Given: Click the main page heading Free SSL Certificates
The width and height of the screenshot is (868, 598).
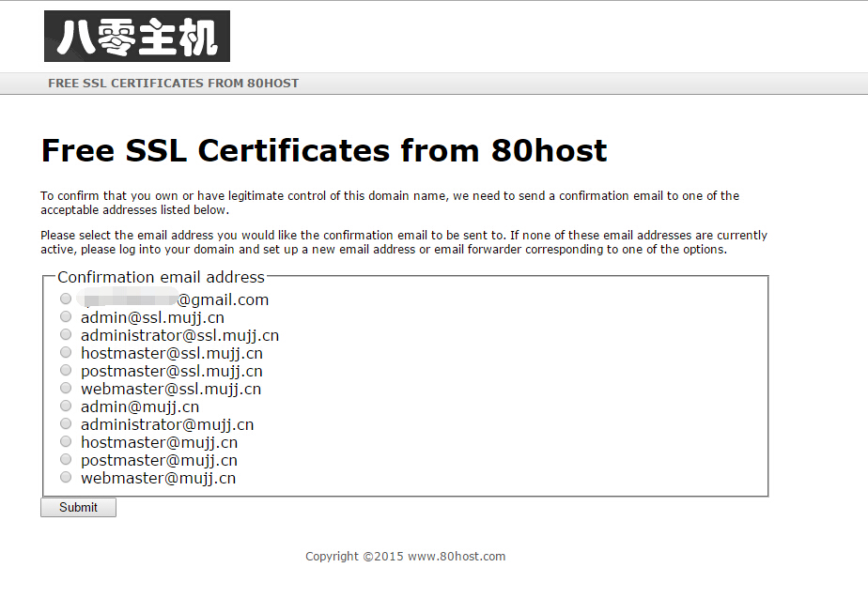Looking at the screenshot, I should coord(324,150).
